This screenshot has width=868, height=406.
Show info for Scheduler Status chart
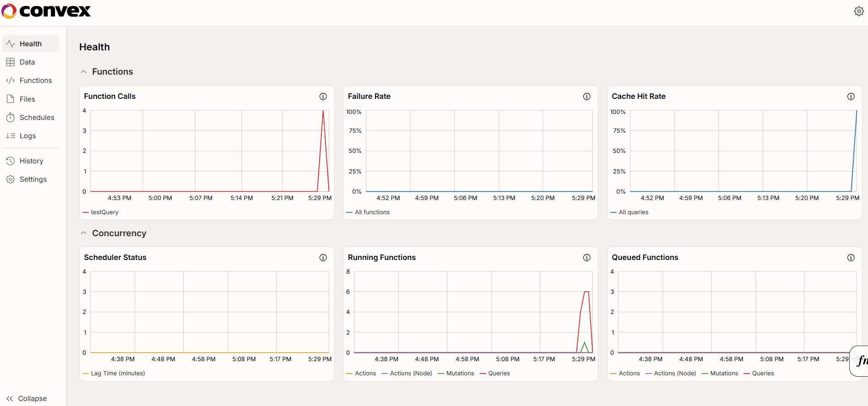click(323, 258)
